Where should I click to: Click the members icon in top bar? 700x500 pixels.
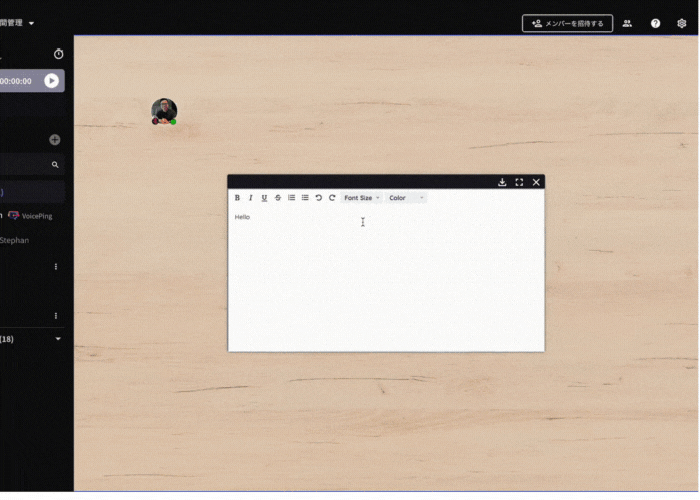click(627, 23)
